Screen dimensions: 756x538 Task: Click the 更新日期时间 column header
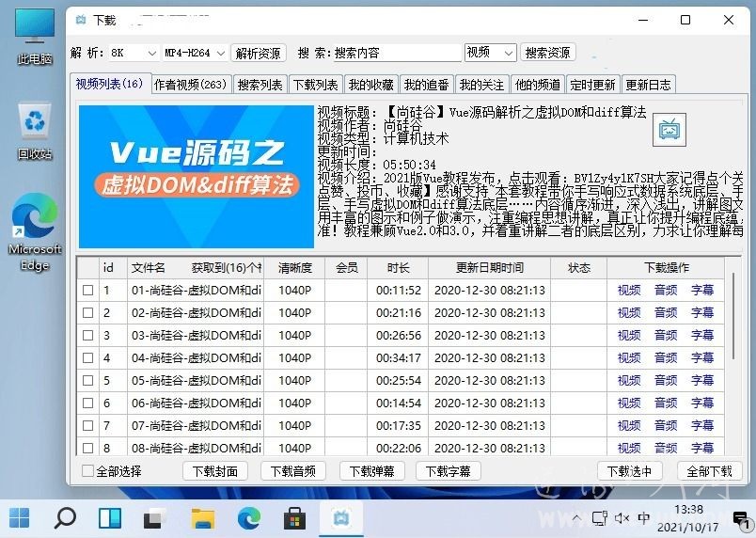[489, 268]
